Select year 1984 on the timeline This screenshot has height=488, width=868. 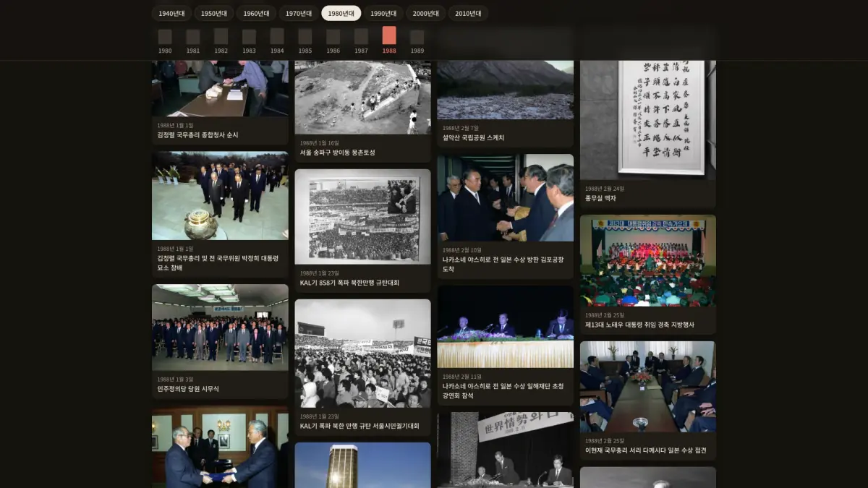(x=277, y=41)
